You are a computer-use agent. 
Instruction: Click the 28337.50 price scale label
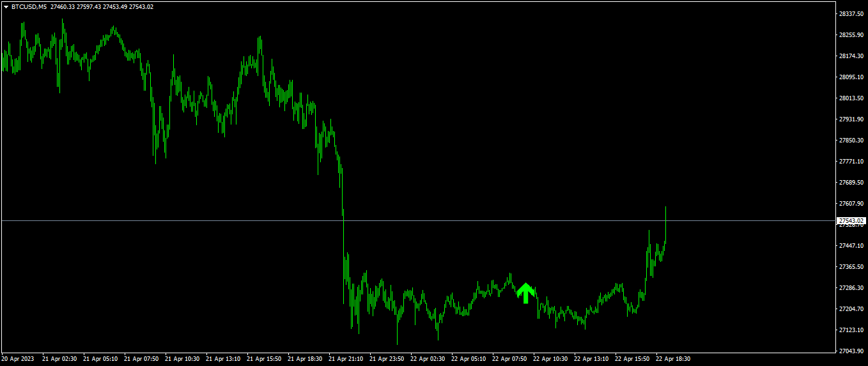pyautogui.click(x=851, y=14)
